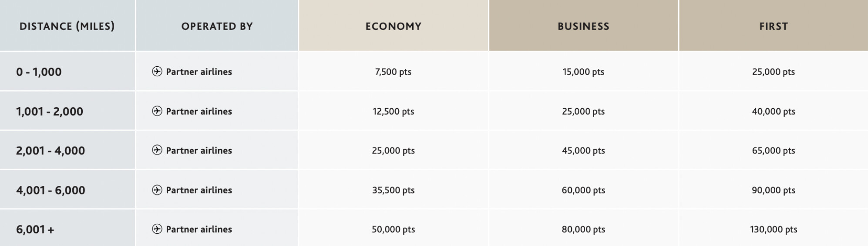The image size is (868, 246).
Task: Click the Distance (Miles) header
Action: (x=67, y=26)
